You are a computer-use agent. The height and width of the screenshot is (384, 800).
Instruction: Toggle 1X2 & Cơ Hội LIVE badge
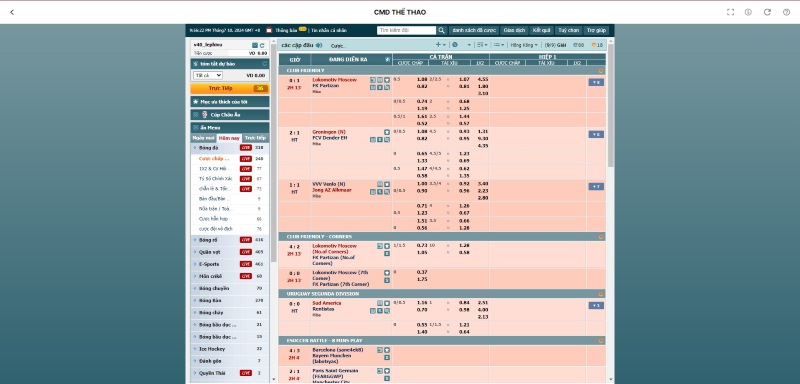246,169
